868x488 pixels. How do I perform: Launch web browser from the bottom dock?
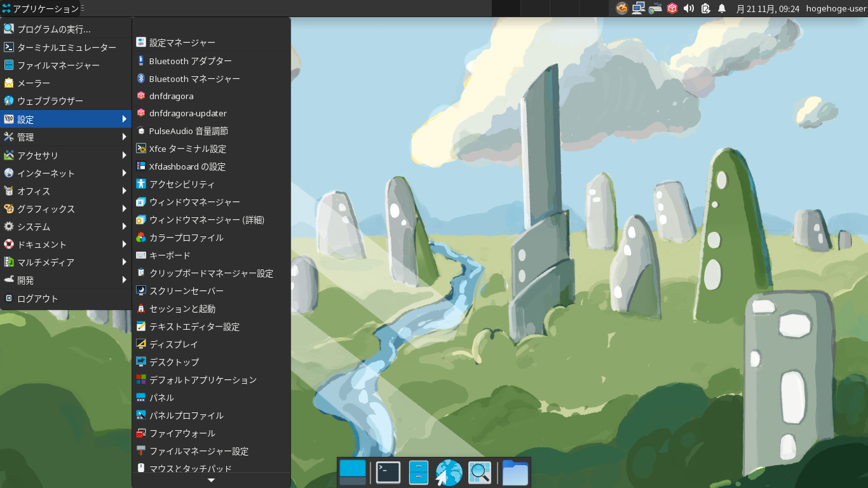point(449,473)
